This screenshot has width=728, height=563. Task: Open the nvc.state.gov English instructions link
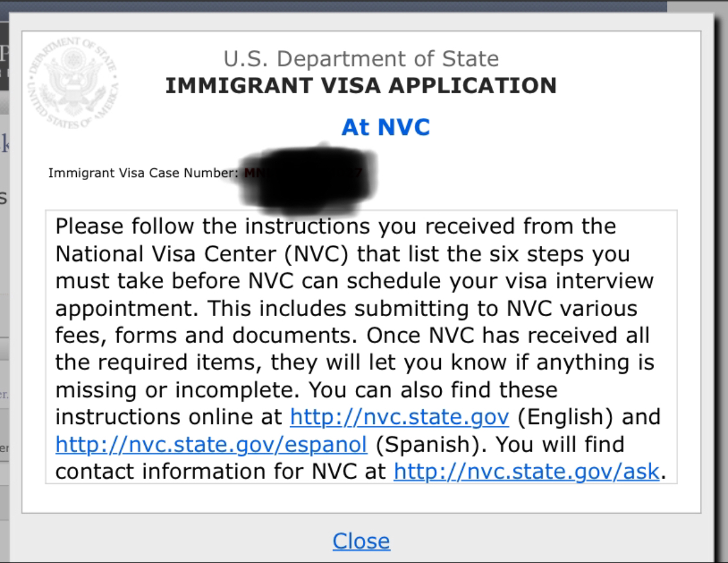click(399, 417)
